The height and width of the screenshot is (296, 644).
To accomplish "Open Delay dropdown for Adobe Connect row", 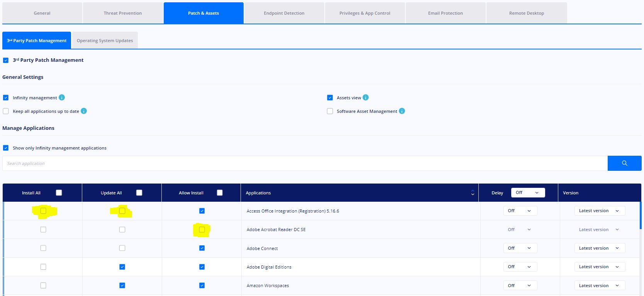I will (x=520, y=248).
